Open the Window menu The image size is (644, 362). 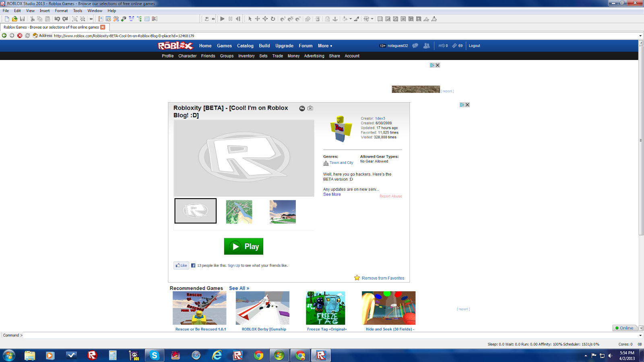[x=95, y=11]
